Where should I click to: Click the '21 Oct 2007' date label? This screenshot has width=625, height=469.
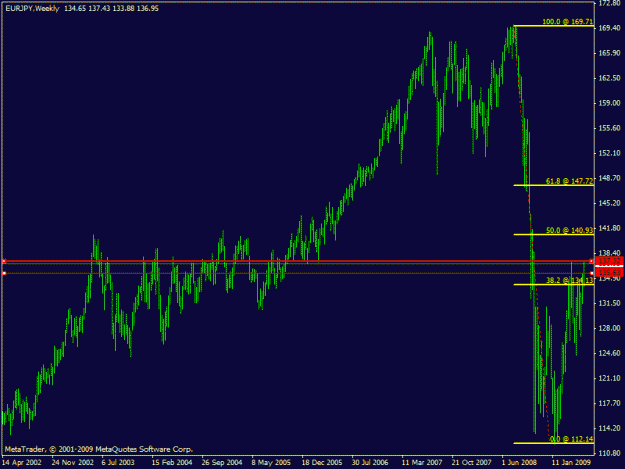pyautogui.click(x=471, y=463)
